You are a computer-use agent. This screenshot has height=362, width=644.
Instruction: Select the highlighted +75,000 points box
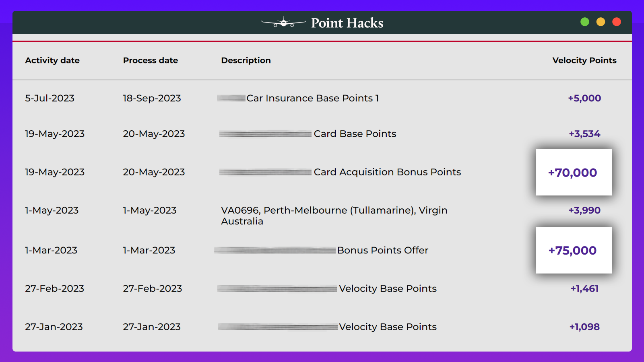coord(574,250)
